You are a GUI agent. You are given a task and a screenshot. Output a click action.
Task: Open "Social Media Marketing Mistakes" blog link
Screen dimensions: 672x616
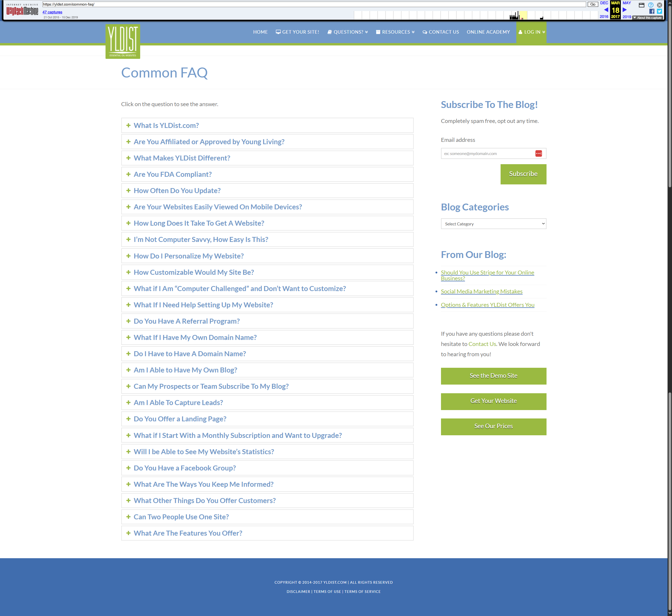tap(481, 292)
